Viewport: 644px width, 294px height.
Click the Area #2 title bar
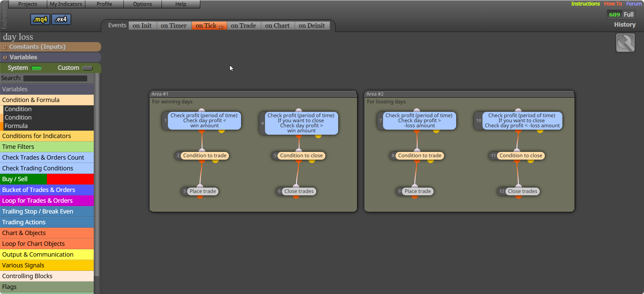point(469,94)
